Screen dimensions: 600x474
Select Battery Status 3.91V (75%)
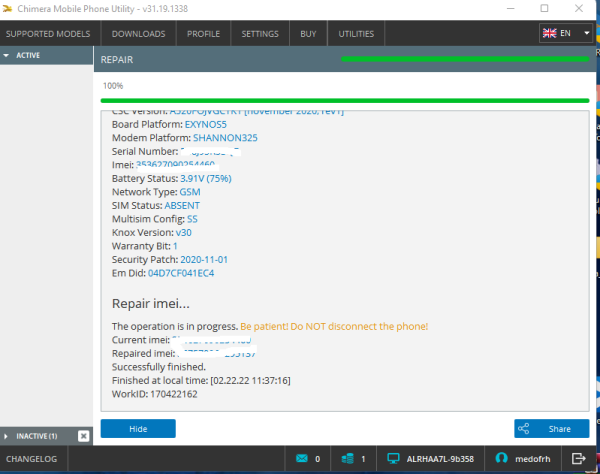click(206, 179)
